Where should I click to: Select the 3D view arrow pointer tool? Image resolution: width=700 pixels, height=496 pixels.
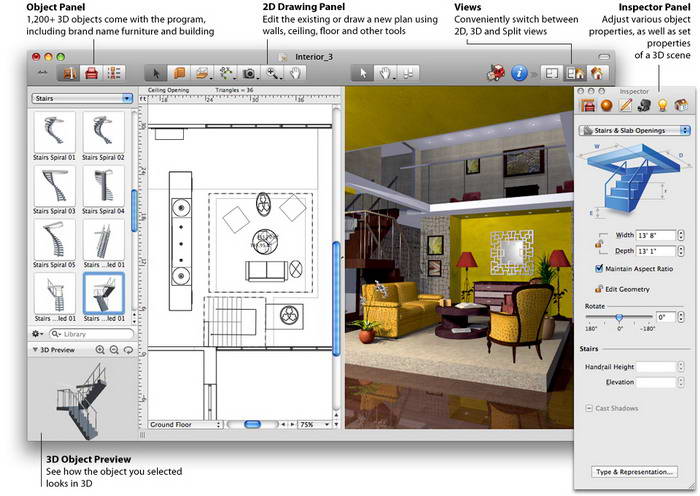363,73
